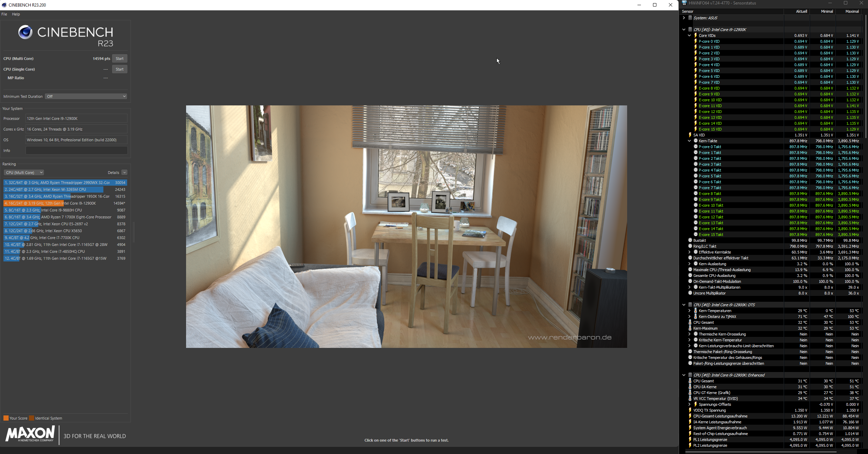Image resolution: width=868 pixels, height=454 pixels.
Task: Click the circle icon beside Ring/LLC Takt
Action: [x=690, y=246]
